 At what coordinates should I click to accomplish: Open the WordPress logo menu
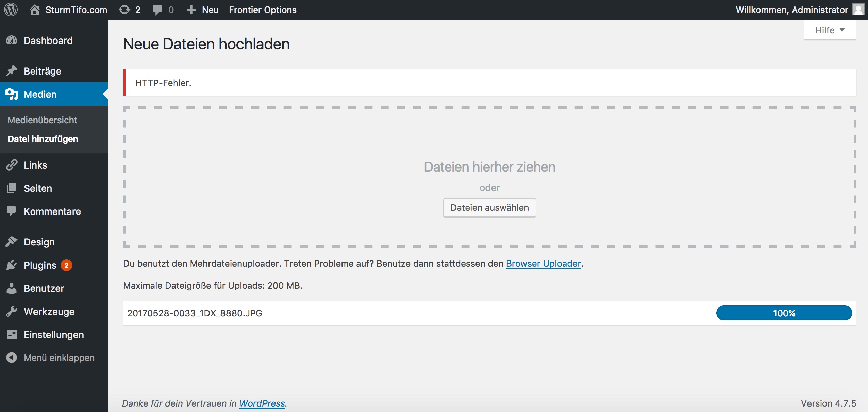point(11,10)
